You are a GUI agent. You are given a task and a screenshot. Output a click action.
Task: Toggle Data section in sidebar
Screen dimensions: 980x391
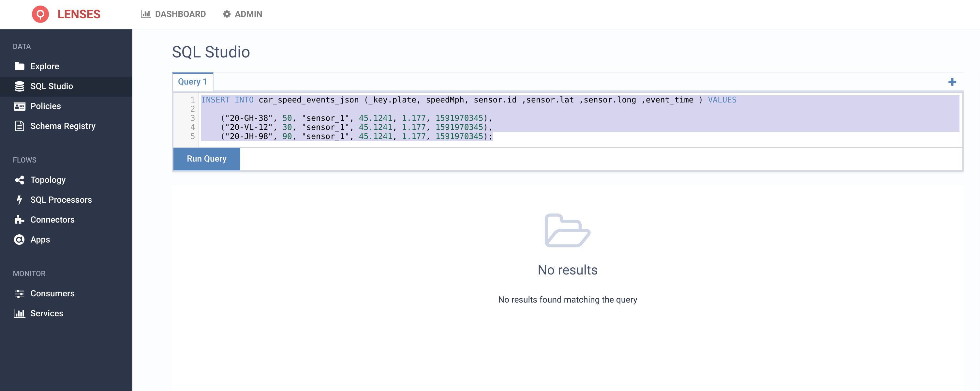tap(21, 46)
